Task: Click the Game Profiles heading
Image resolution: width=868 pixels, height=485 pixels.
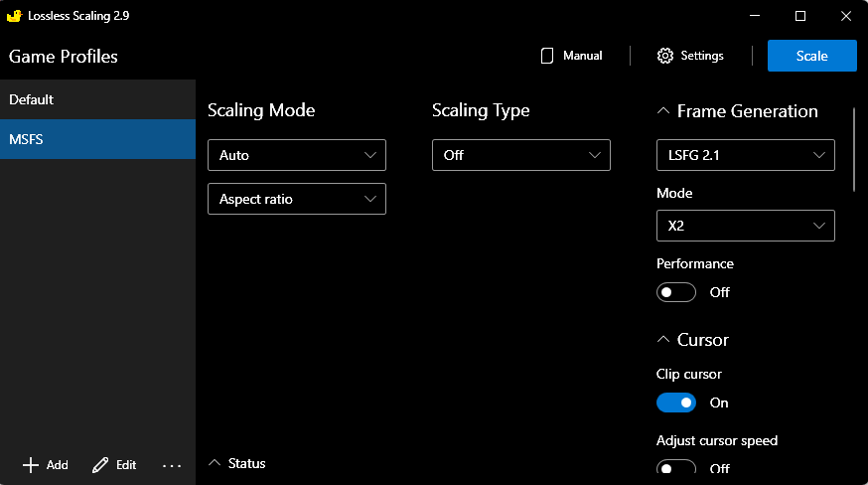Action: [64, 57]
